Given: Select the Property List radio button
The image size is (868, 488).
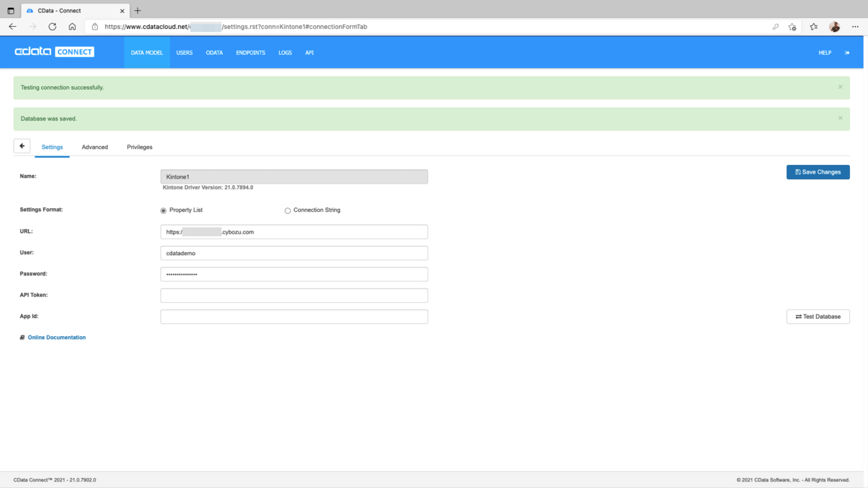Looking at the screenshot, I should 163,210.
